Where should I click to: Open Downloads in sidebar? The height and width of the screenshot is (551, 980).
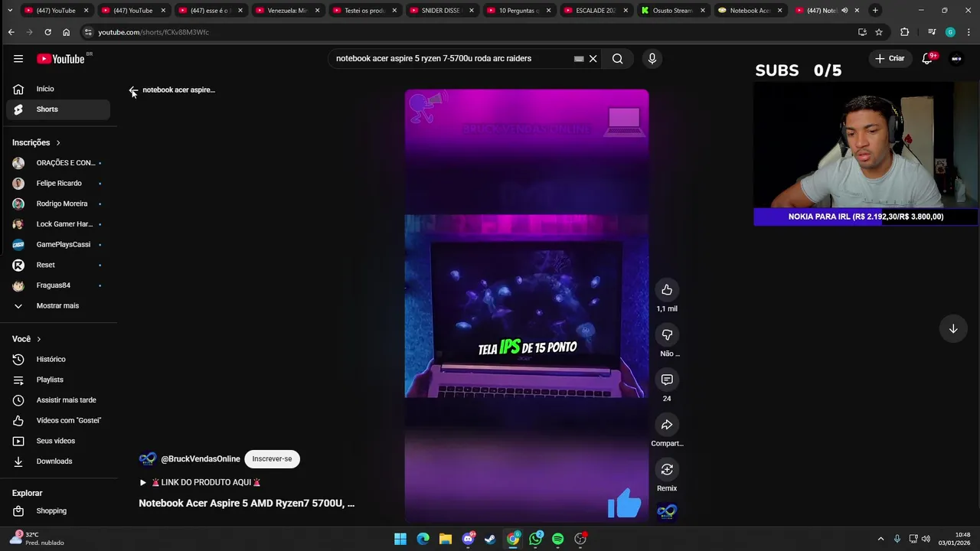[57, 461]
